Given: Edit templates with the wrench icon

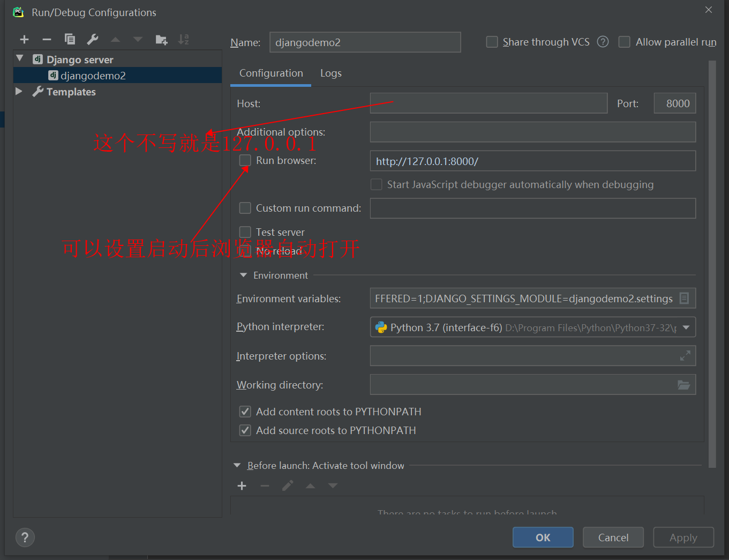Looking at the screenshot, I should (x=93, y=39).
